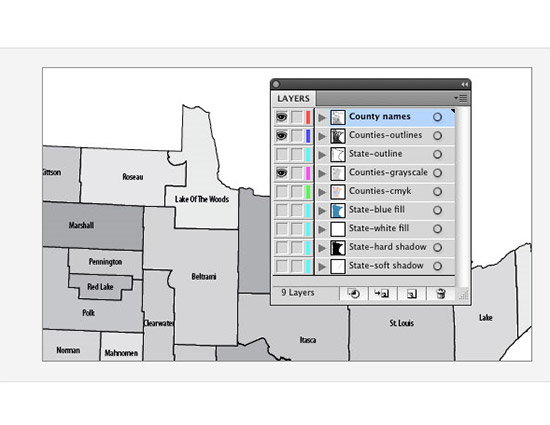Select the State-soft shadow layer

pos(386,266)
